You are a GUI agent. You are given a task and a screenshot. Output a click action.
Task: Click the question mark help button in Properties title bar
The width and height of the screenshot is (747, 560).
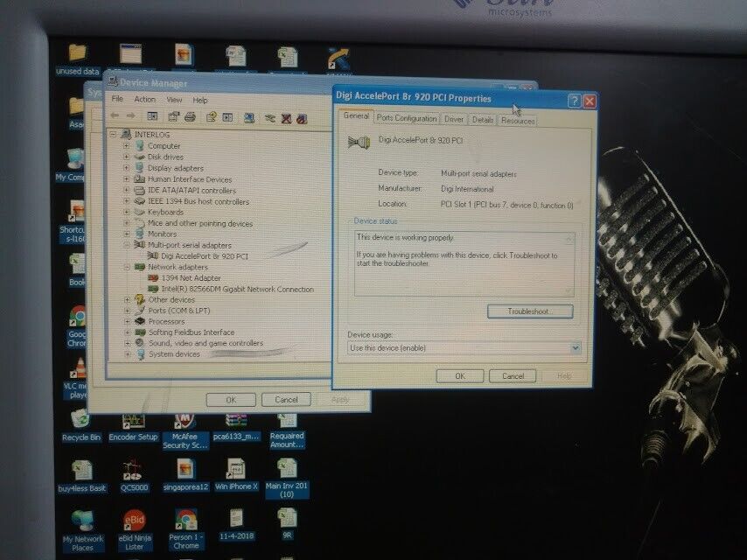(x=574, y=101)
